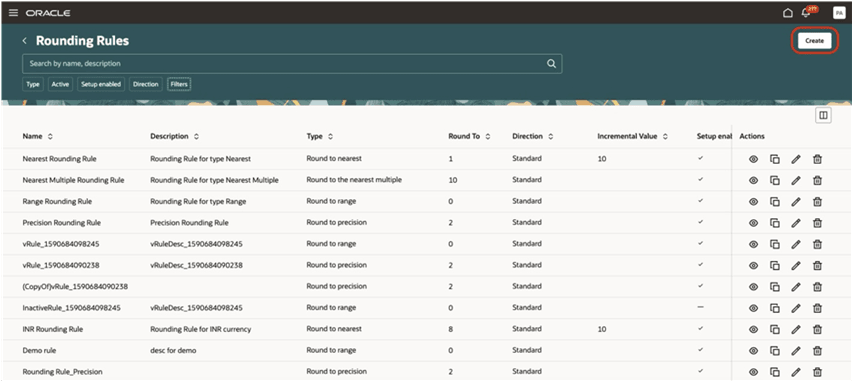Screen dimensions: 854x383
Task: Open the PA user profile avatar
Action: [839, 13]
